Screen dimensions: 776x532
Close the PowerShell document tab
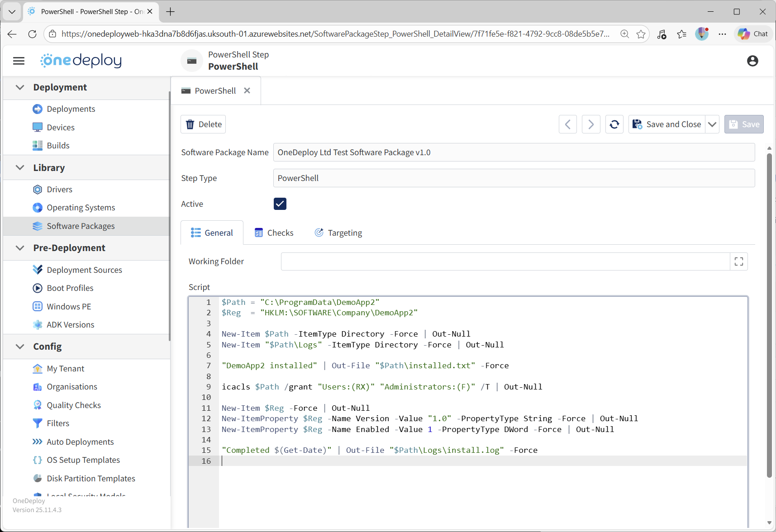tap(247, 90)
